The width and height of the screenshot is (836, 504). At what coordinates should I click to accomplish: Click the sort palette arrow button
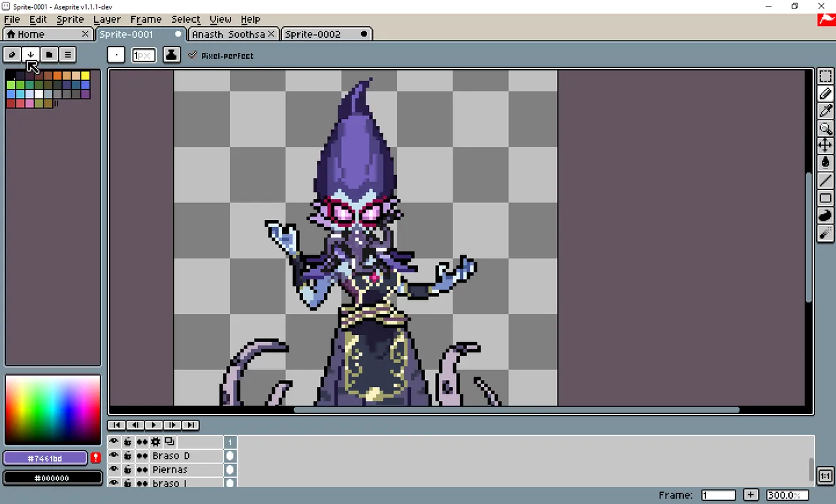[x=30, y=55]
